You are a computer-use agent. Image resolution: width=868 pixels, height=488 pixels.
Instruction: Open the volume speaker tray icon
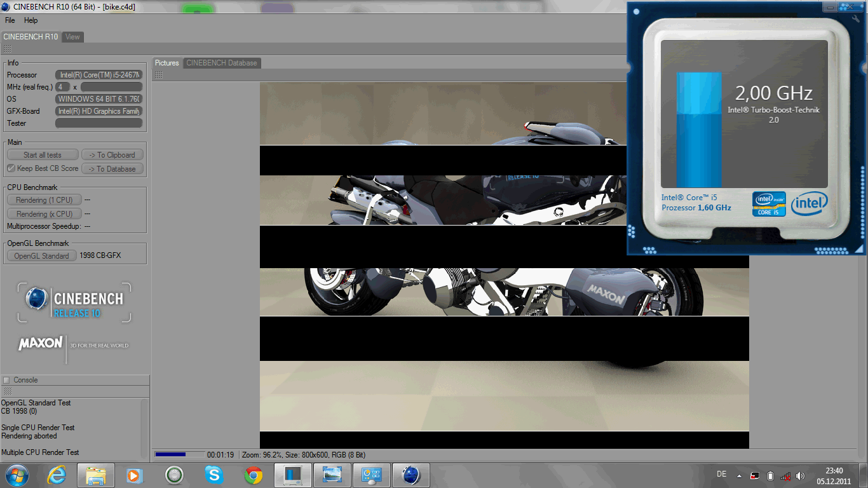click(800, 475)
